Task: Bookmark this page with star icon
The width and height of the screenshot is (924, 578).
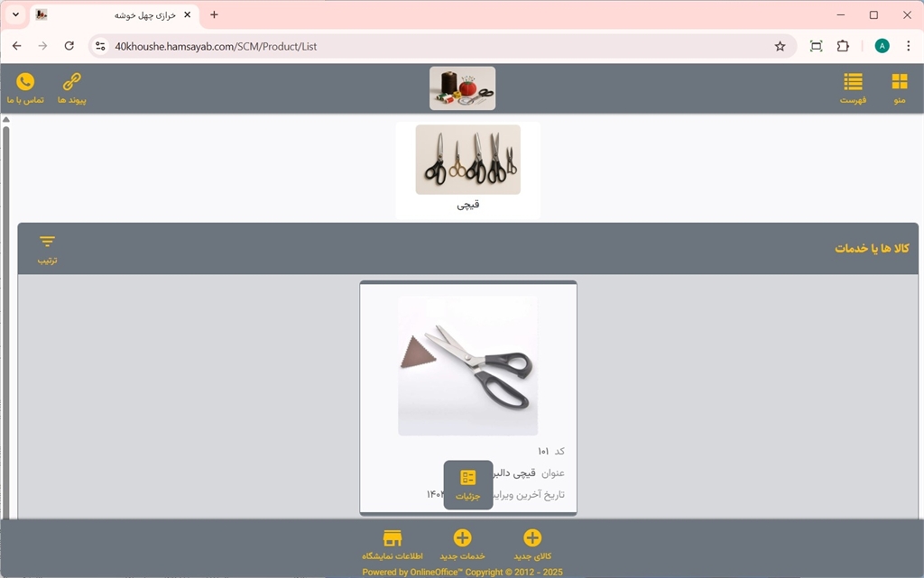Action: click(x=780, y=46)
